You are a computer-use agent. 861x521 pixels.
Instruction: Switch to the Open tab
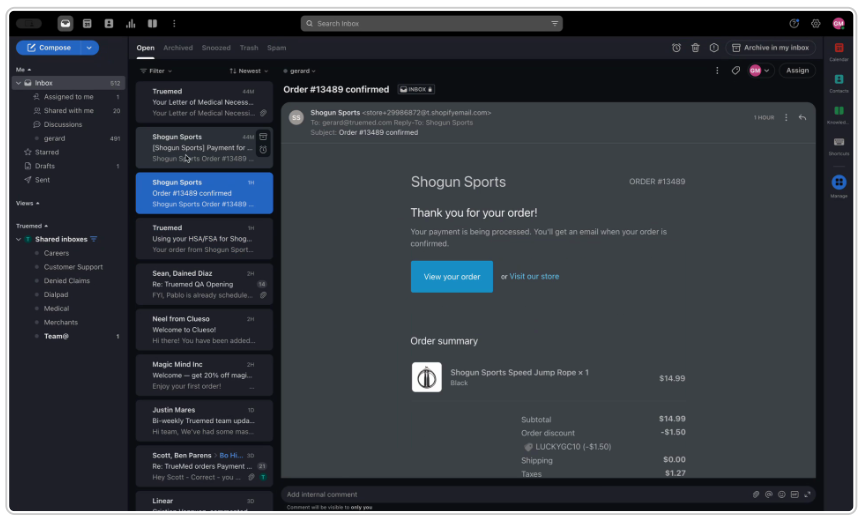pyautogui.click(x=146, y=48)
